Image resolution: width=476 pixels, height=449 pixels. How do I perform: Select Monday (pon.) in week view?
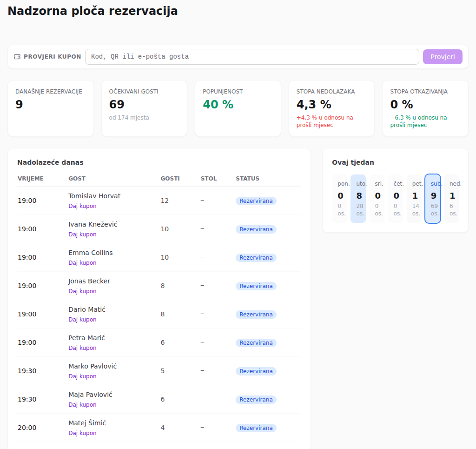coord(340,199)
